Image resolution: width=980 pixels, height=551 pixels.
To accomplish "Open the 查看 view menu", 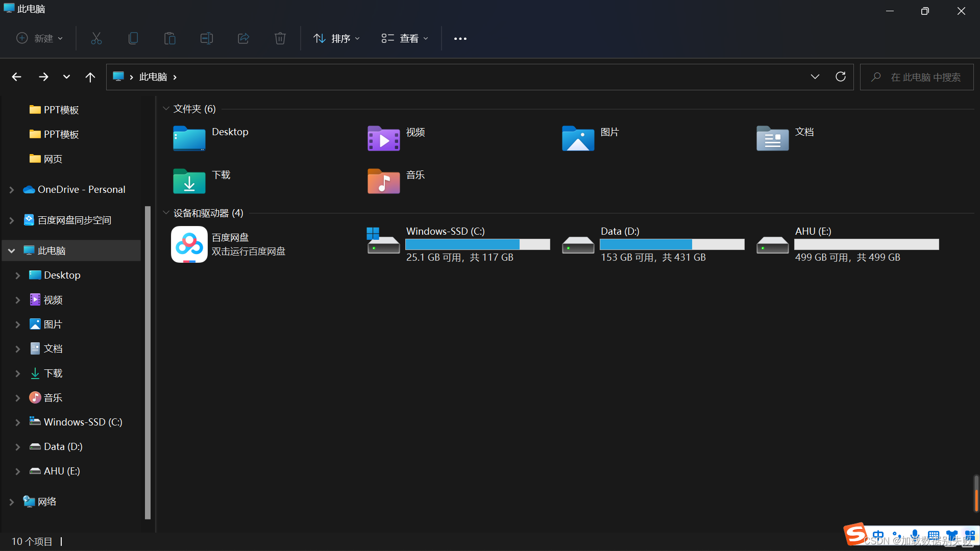I will click(405, 38).
